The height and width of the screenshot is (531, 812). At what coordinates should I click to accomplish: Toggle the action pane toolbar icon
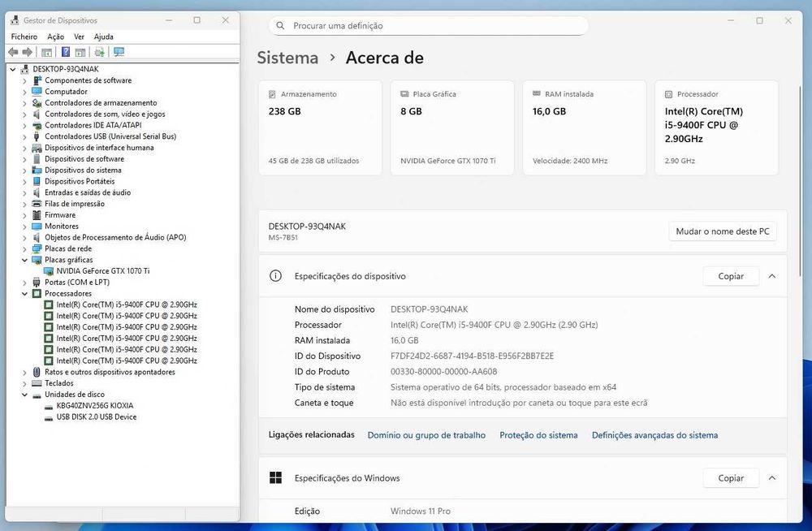(80, 52)
